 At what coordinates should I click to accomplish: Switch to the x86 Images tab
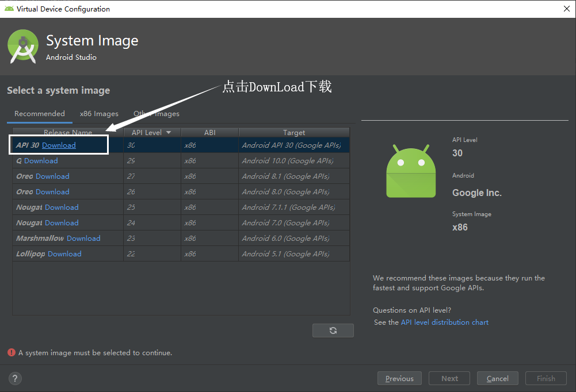click(x=99, y=114)
